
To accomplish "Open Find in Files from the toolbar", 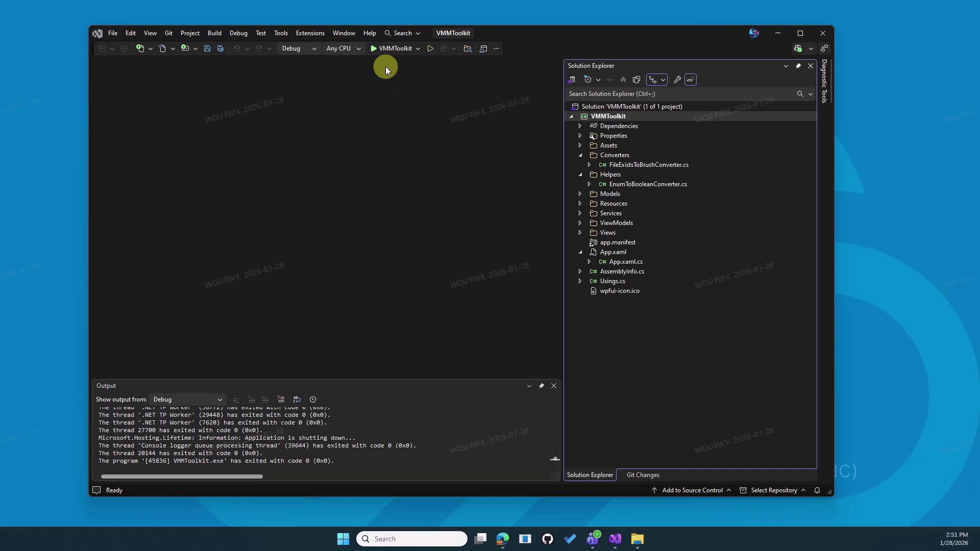I will point(468,48).
